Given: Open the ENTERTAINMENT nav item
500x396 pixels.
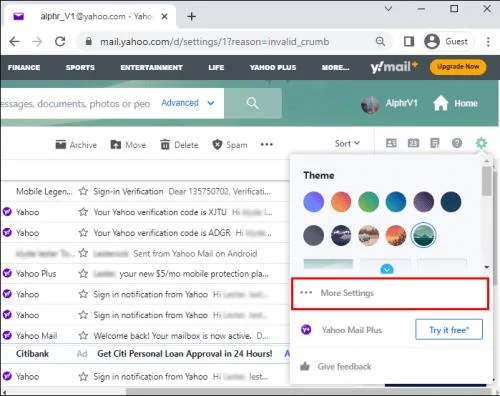Looking at the screenshot, I should [x=151, y=67].
